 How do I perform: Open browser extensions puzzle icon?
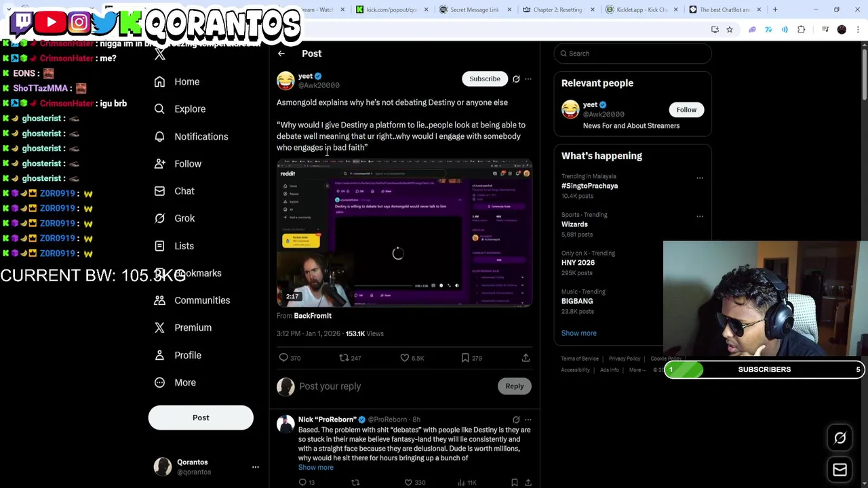[802, 30]
